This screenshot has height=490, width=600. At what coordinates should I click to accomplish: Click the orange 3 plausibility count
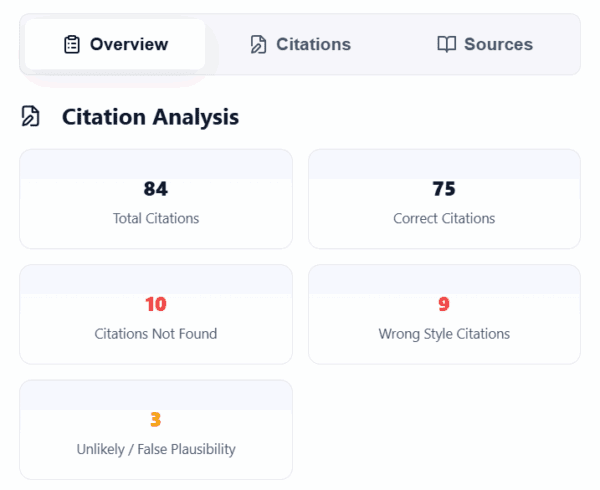pos(155,419)
